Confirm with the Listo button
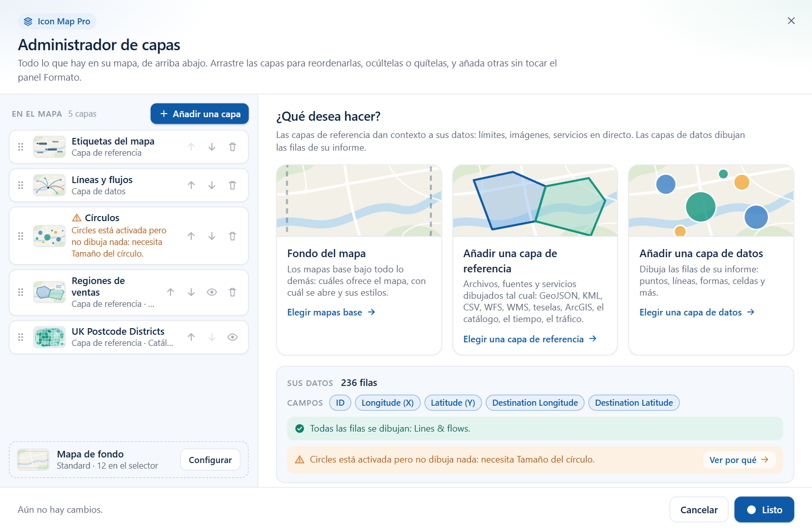This screenshot has height=531, width=812. [x=764, y=510]
